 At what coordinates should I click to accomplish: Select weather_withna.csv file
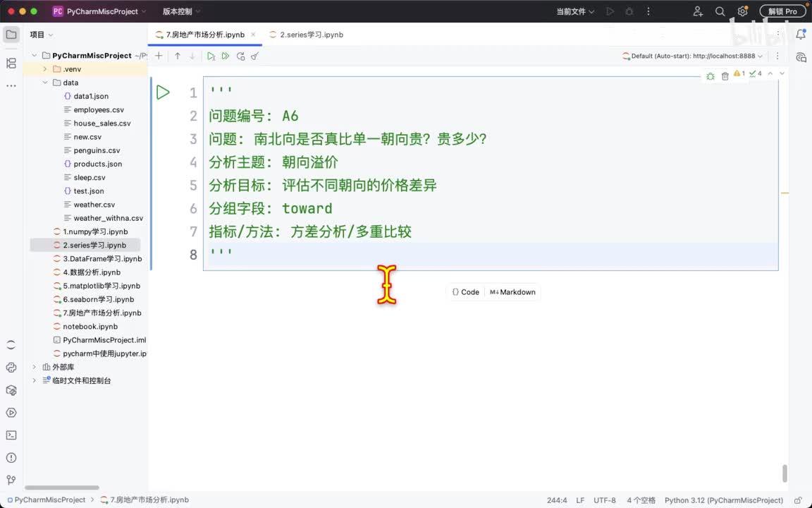click(104, 218)
